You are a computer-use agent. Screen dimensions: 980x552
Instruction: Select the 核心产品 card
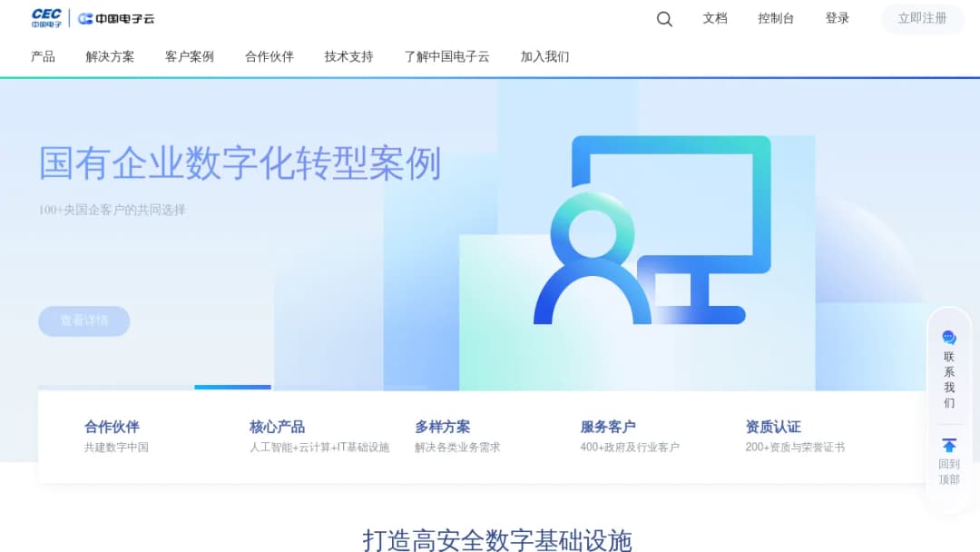tap(318, 436)
